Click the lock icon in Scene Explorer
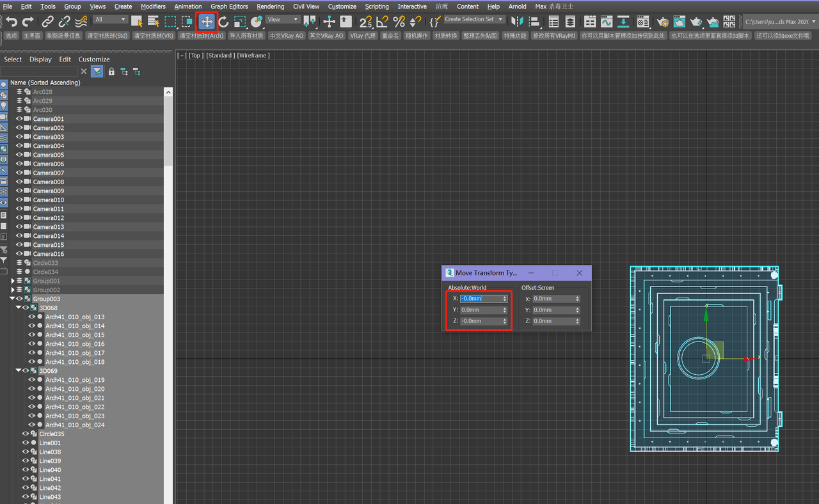 111,72
